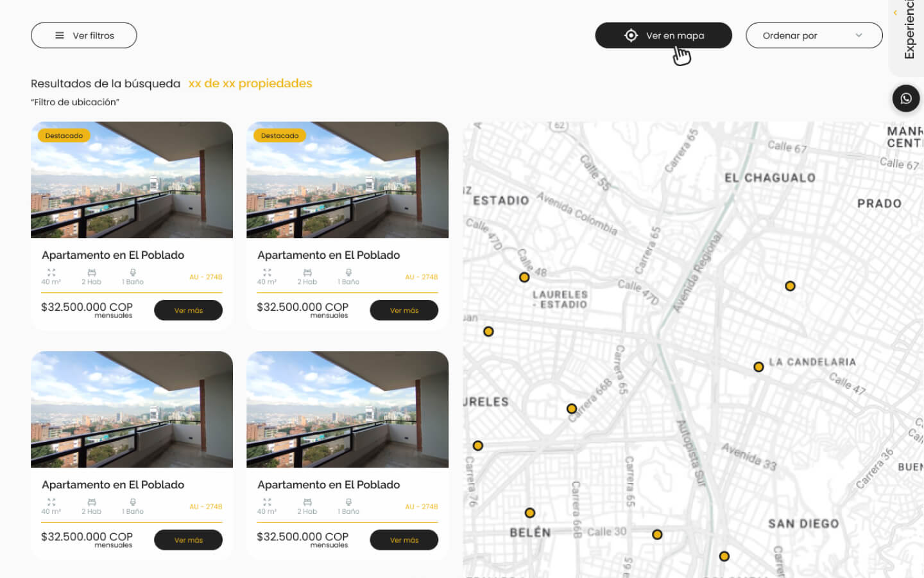The height and width of the screenshot is (578, 924).
Task: Click the location target icon in Ver en mapa
Action: point(631,35)
